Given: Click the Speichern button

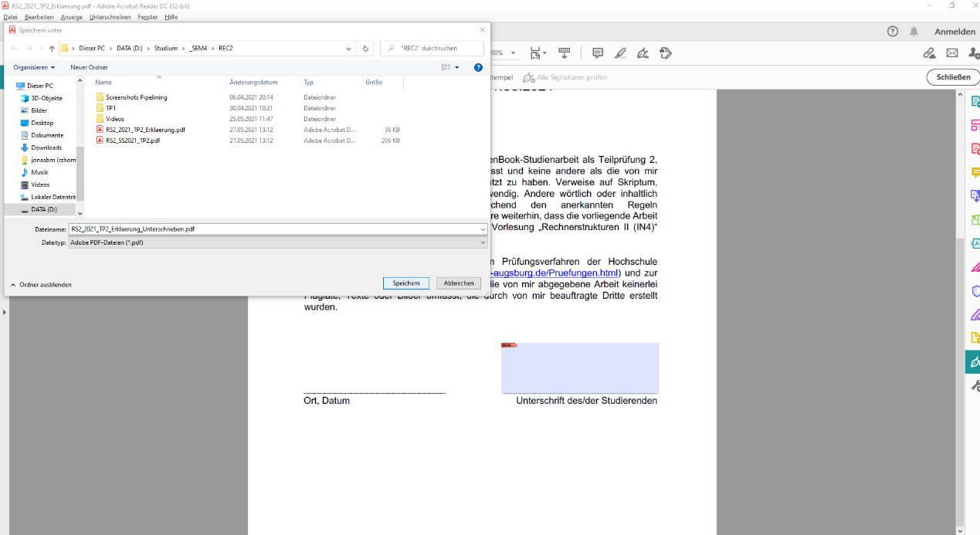Looking at the screenshot, I should (405, 283).
